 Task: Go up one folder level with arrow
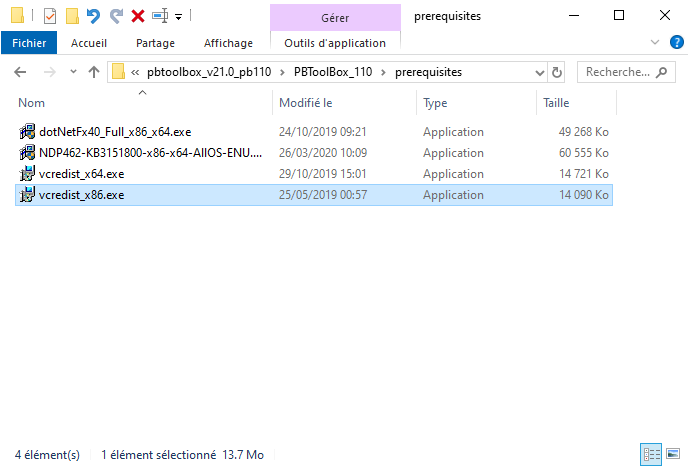(94, 72)
